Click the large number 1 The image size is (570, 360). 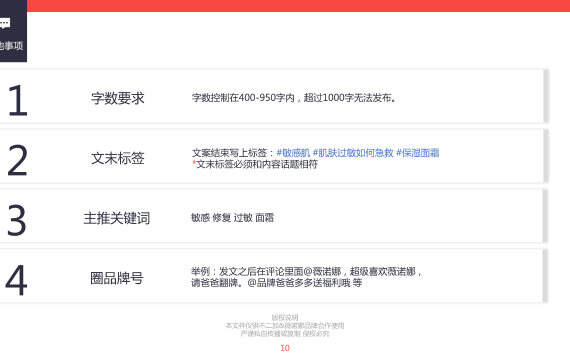tap(17, 100)
